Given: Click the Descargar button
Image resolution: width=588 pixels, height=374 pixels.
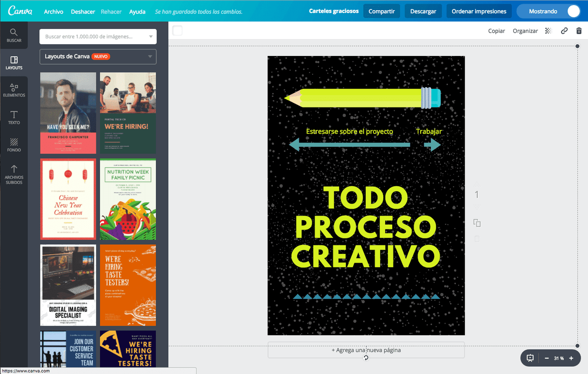Looking at the screenshot, I should tap(423, 11).
